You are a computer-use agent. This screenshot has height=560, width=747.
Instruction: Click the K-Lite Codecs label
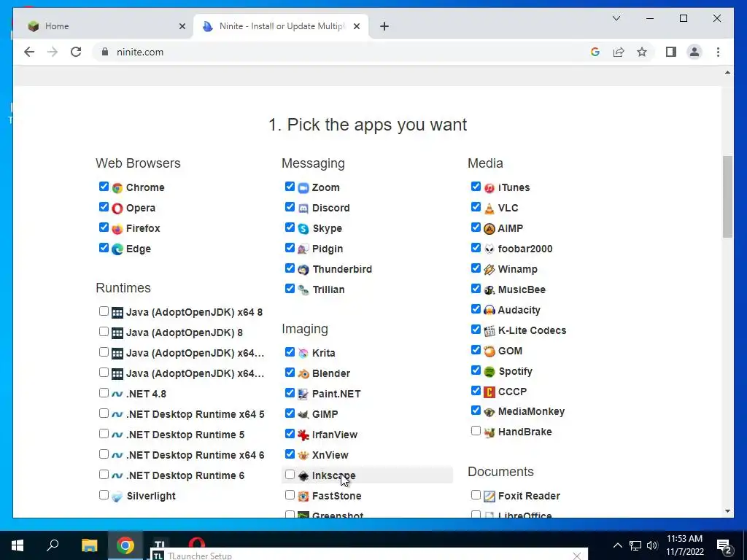[532, 330]
